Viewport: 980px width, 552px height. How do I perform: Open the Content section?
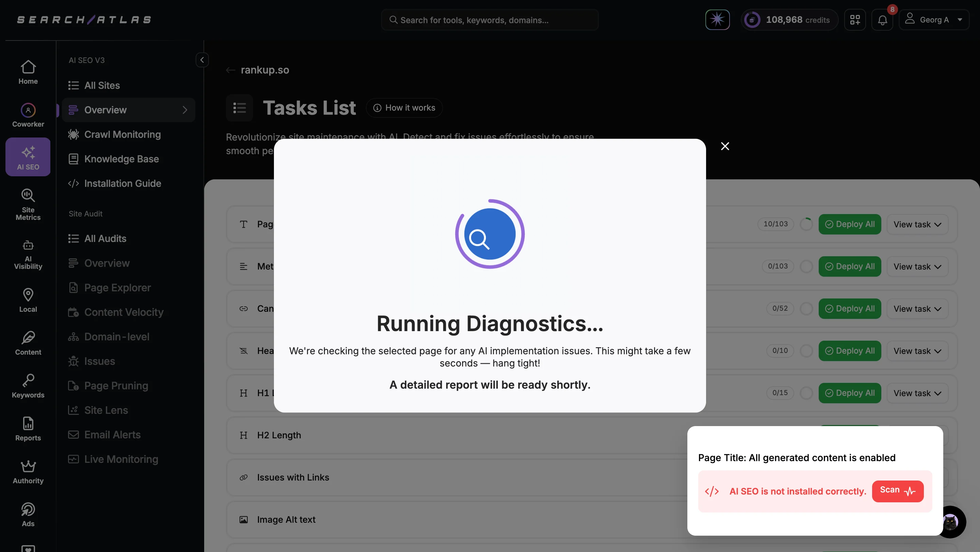pyautogui.click(x=28, y=343)
